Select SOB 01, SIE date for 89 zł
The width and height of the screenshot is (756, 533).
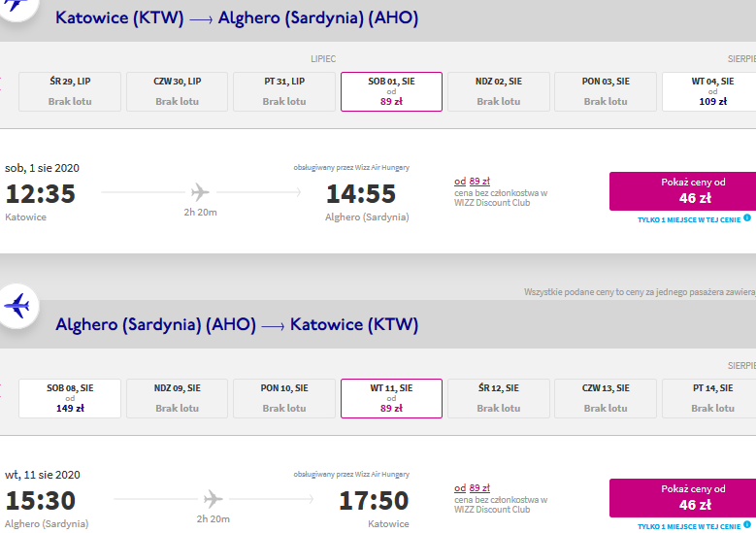point(391,91)
